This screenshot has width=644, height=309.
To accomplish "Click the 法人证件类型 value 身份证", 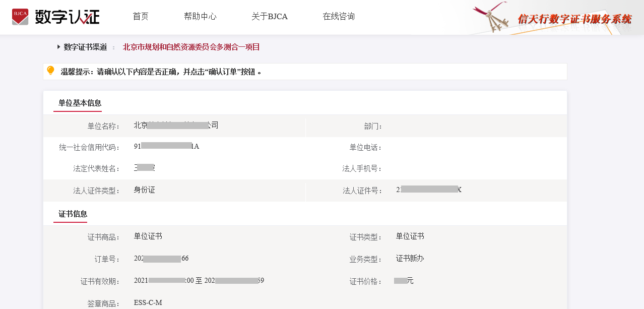I will 144,190.
